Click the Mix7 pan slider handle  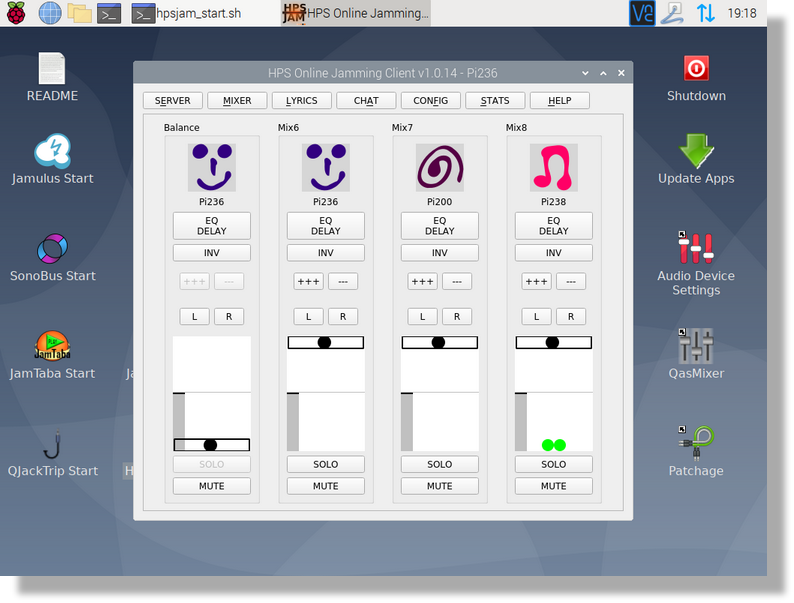coord(438,343)
